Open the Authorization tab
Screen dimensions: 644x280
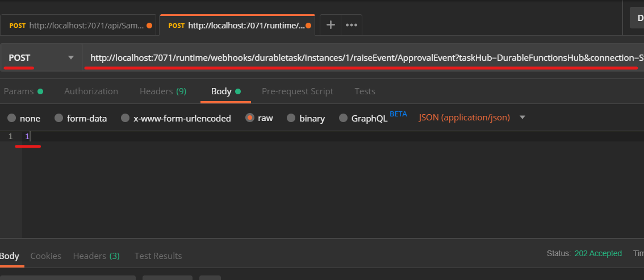pyautogui.click(x=91, y=91)
